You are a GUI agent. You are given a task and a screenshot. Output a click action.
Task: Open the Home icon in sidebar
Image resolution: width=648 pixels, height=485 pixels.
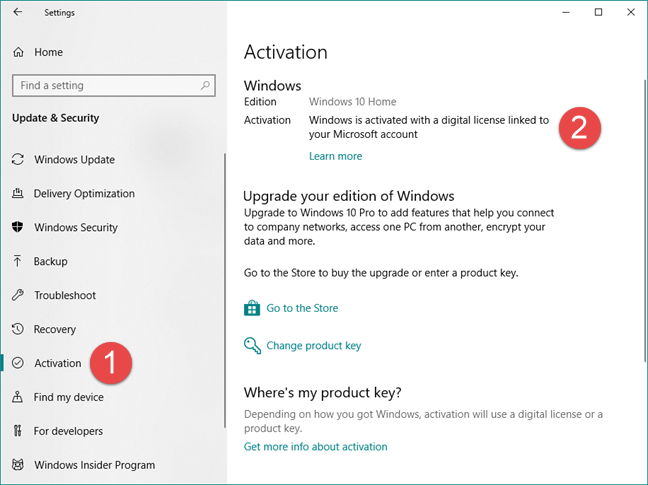[18, 52]
